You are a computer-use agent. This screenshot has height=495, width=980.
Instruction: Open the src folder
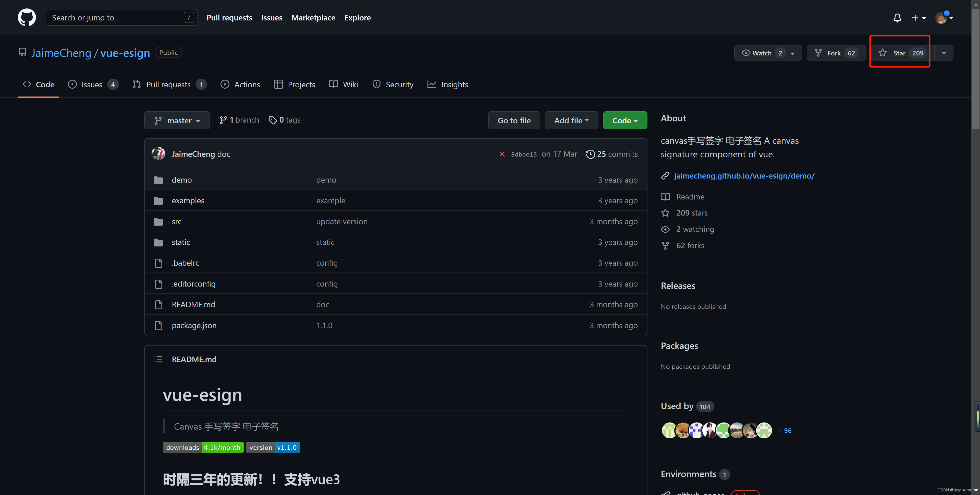pos(177,222)
